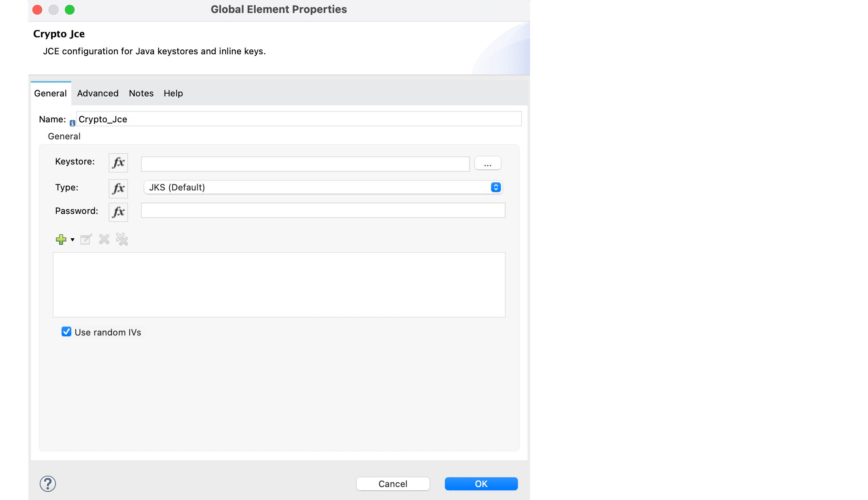Enable the Use random IVs option
This screenshot has width=868, height=500.
point(66,332)
